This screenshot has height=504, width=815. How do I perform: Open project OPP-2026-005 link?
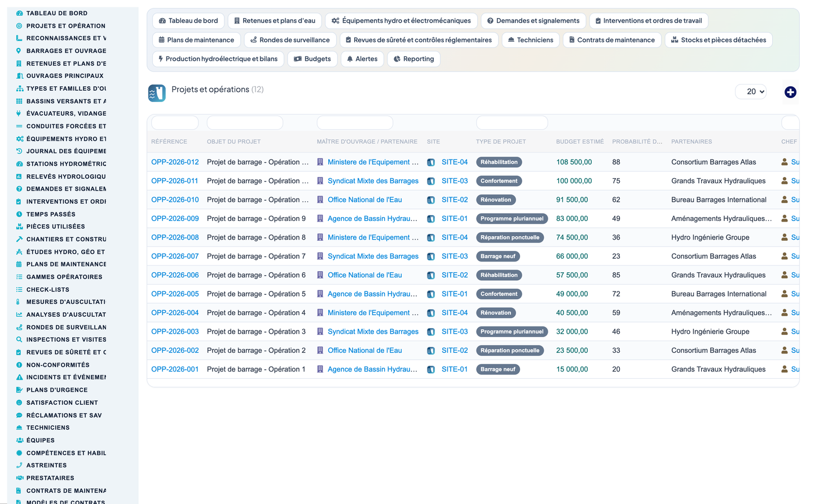175,294
